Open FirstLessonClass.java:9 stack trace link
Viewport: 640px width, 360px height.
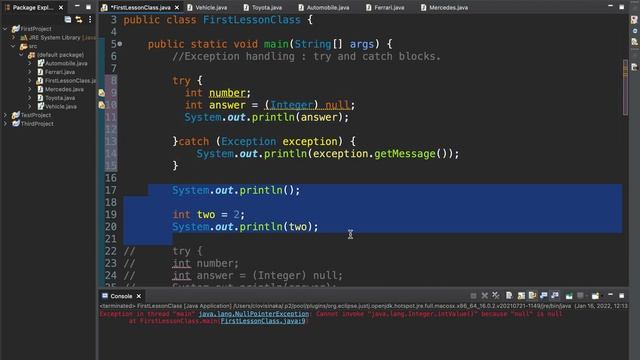click(263, 321)
